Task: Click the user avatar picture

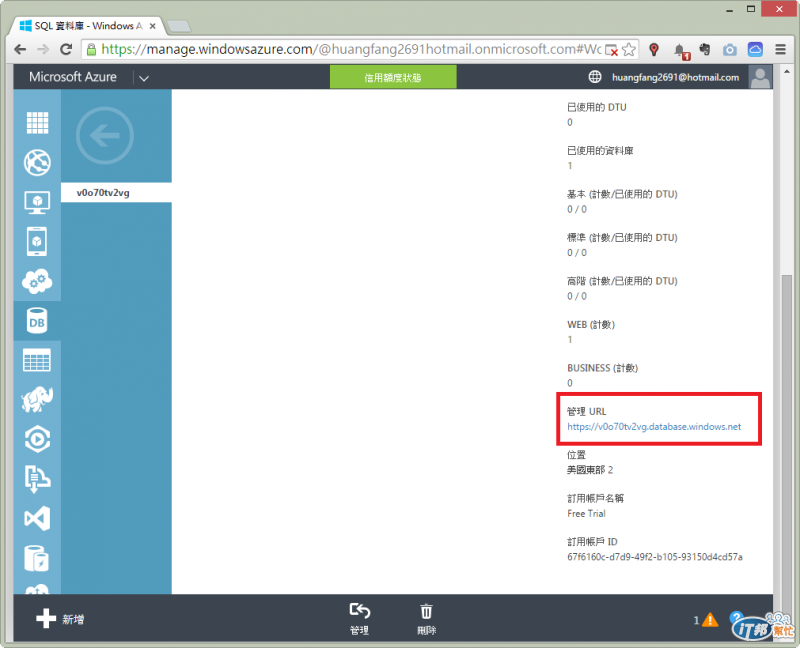Action: (760, 77)
